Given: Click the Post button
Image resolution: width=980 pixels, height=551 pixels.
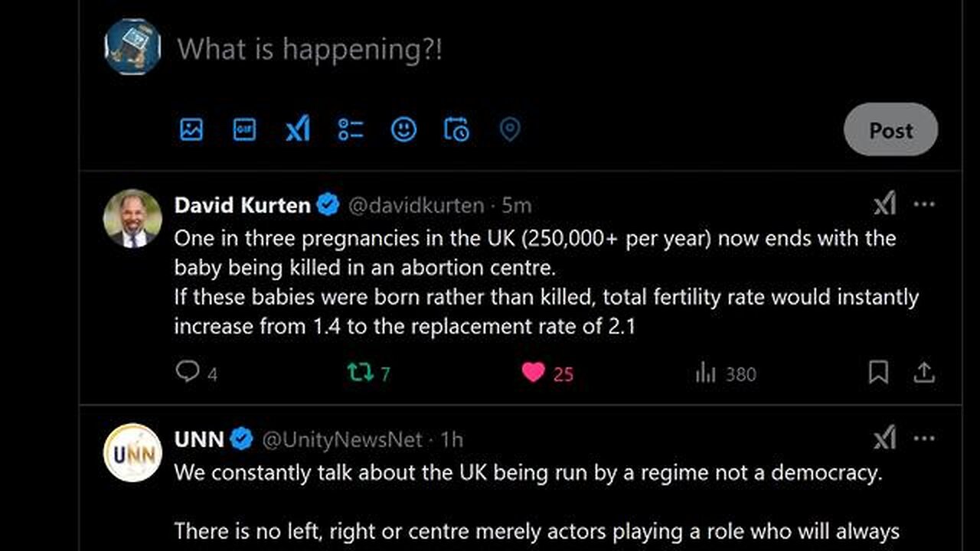Looking at the screenshot, I should click(890, 130).
